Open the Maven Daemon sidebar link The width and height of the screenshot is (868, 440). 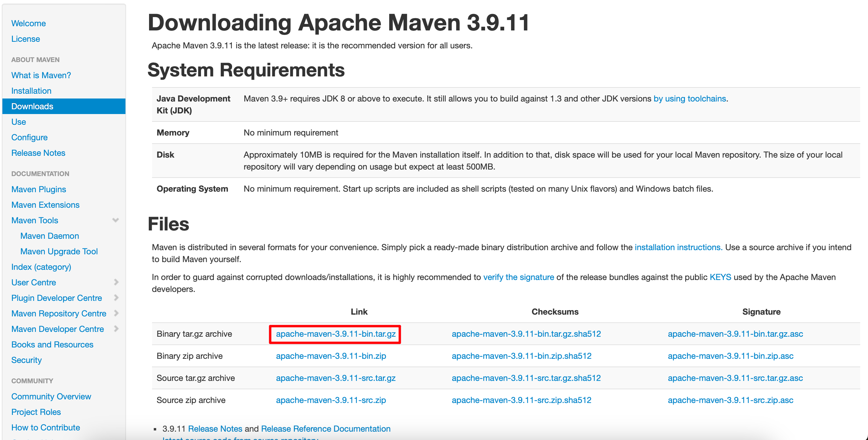point(50,236)
